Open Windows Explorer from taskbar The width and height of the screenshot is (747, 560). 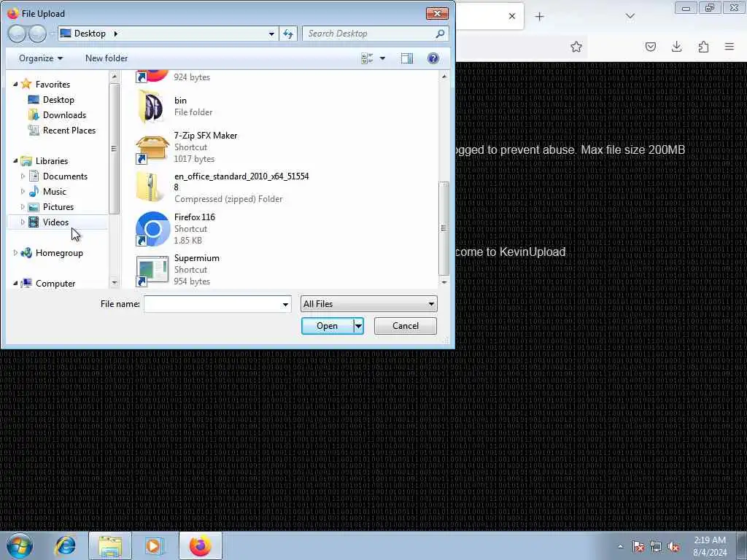pyautogui.click(x=110, y=545)
